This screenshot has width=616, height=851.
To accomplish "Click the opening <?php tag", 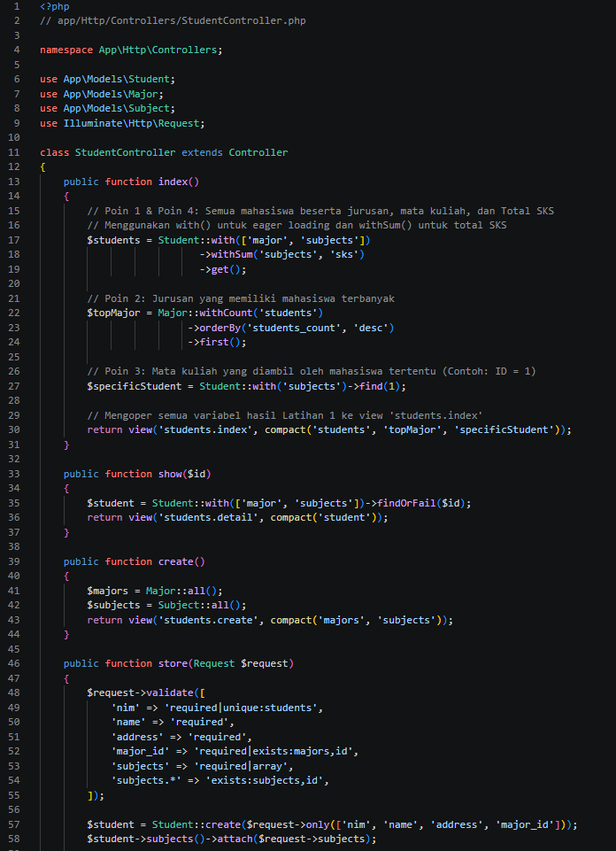I will [x=54, y=6].
